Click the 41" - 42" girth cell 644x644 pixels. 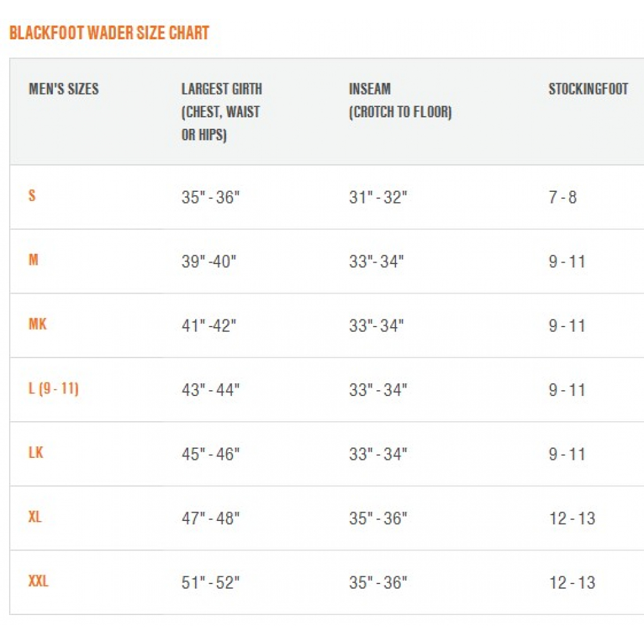pos(209,326)
